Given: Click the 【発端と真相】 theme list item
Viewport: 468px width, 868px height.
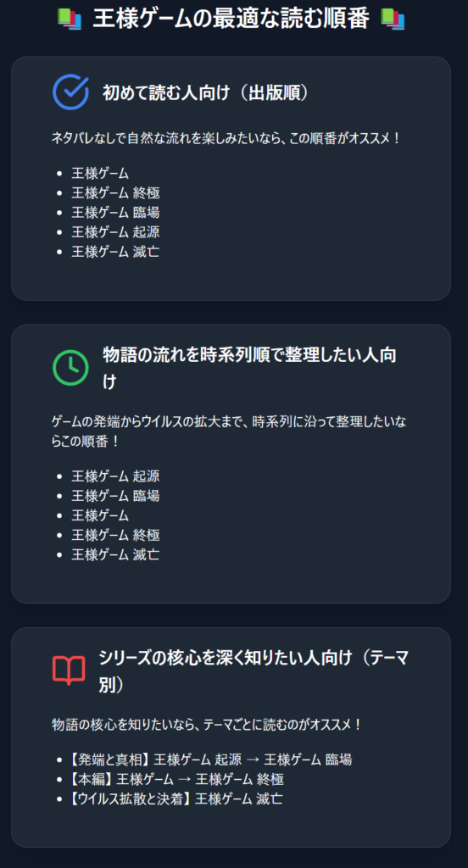Looking at the screenshot, I should 209,759.
